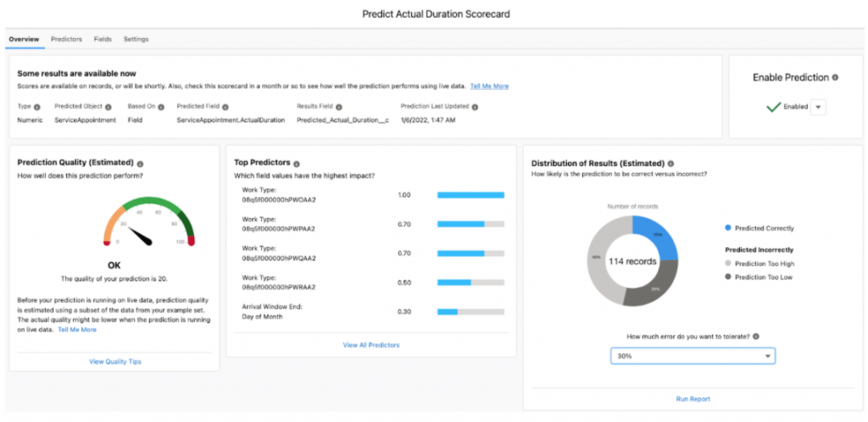
Task: Click the View All Predictors link
Action: click(370, 345)
